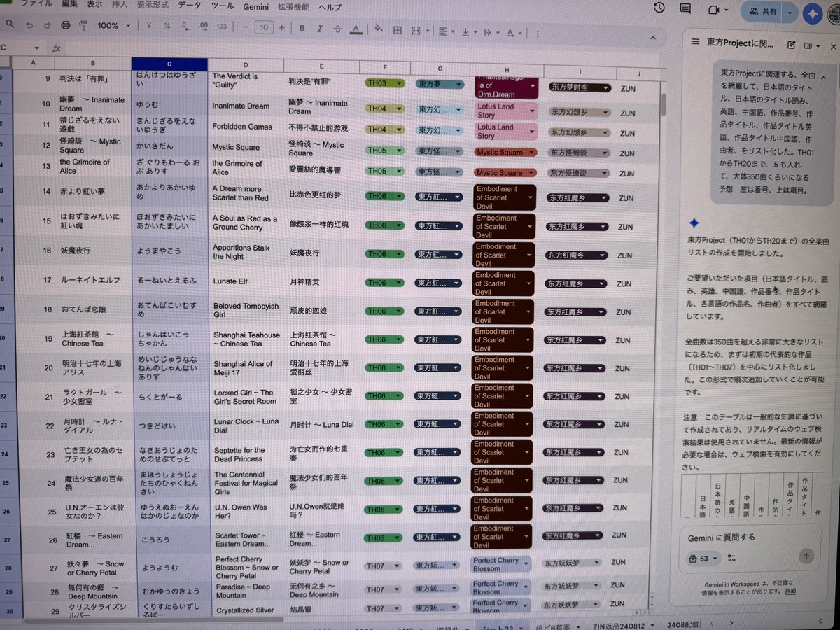840x630 pixels.
Task: Open the Gemini menu in menu bar
Action: [257, 6]
